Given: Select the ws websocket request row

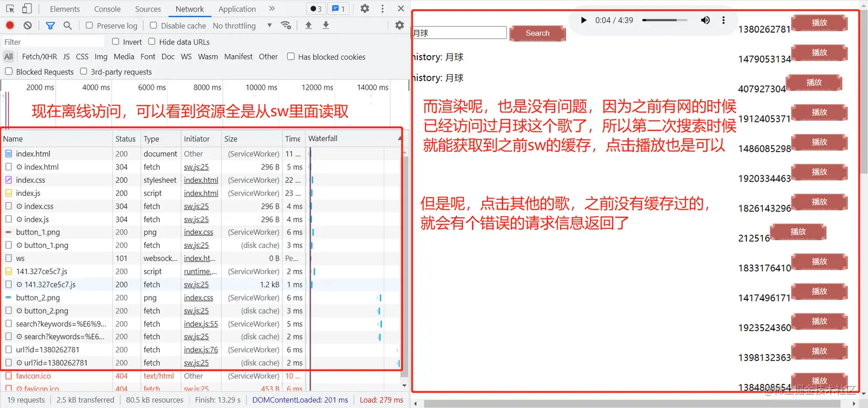Looking at the screenshot, I should pos(200,259).
